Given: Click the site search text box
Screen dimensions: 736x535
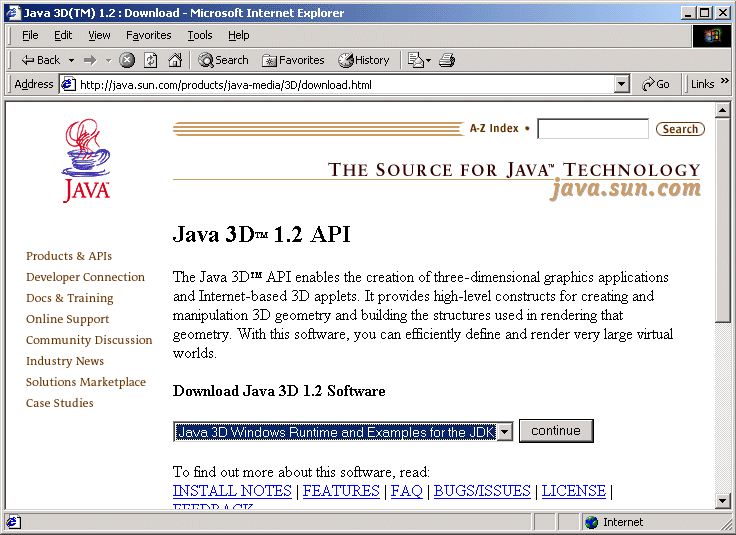Looking at the screenshot, I should [593, 129].
